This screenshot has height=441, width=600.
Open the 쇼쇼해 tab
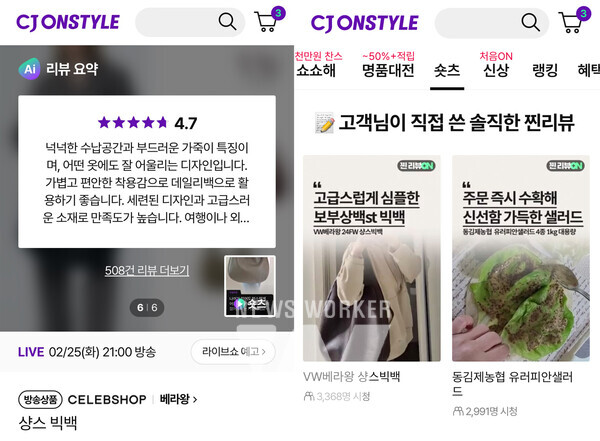[316, 70]
